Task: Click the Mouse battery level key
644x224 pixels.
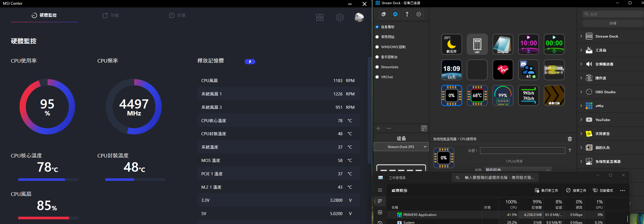Action: 554,70
